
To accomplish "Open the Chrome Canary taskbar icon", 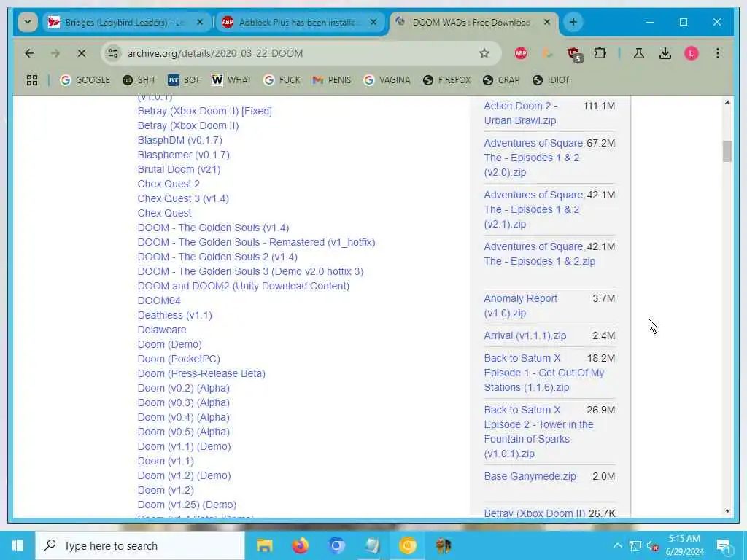I will 408,545.
